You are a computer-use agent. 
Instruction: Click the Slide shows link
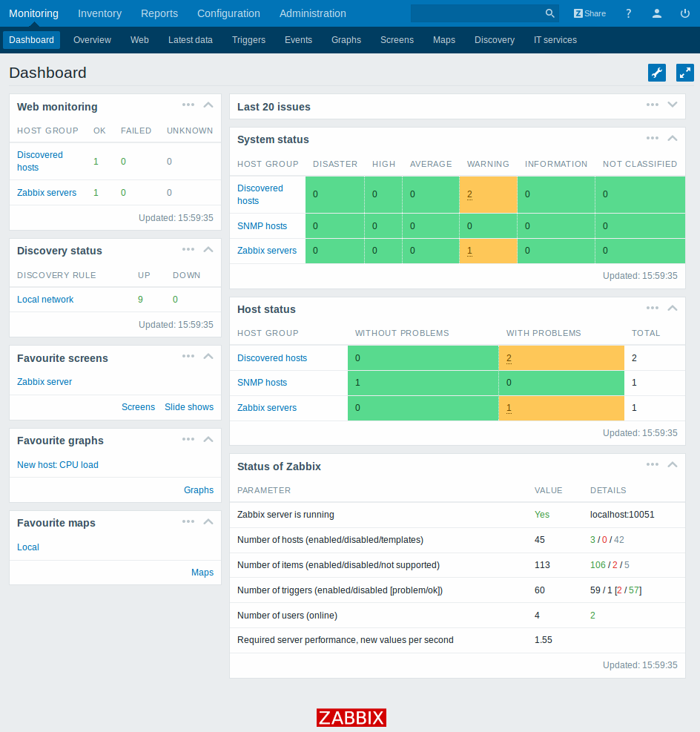point(189,407)
